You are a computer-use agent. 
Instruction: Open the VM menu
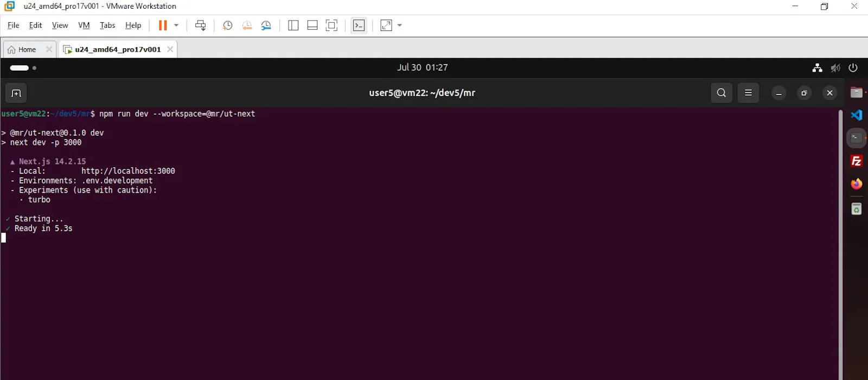click(84, 26)
